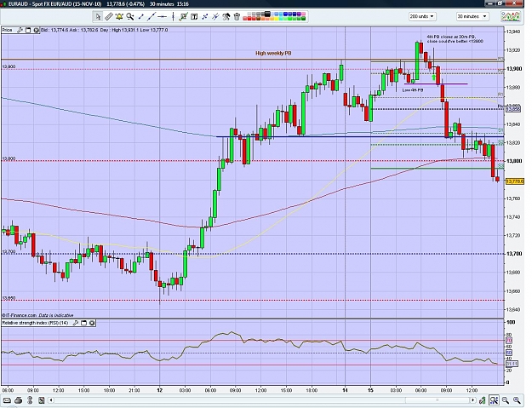532x408 pixels.
Task: Pick the light gray color swatch
Action: (249, 14)
